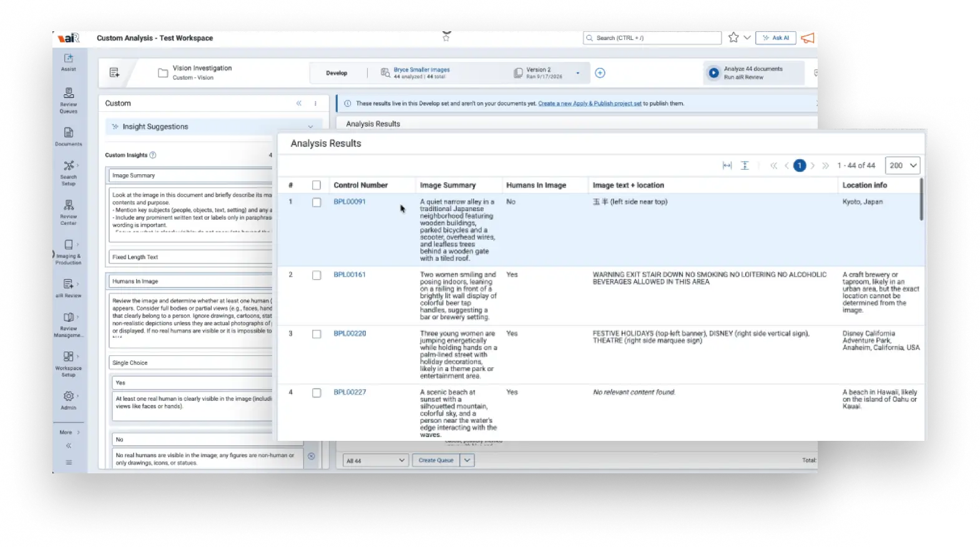This screenshot has height=547, width=980.
Task: Run Analyze 44 documents
Action: point(753,73)
